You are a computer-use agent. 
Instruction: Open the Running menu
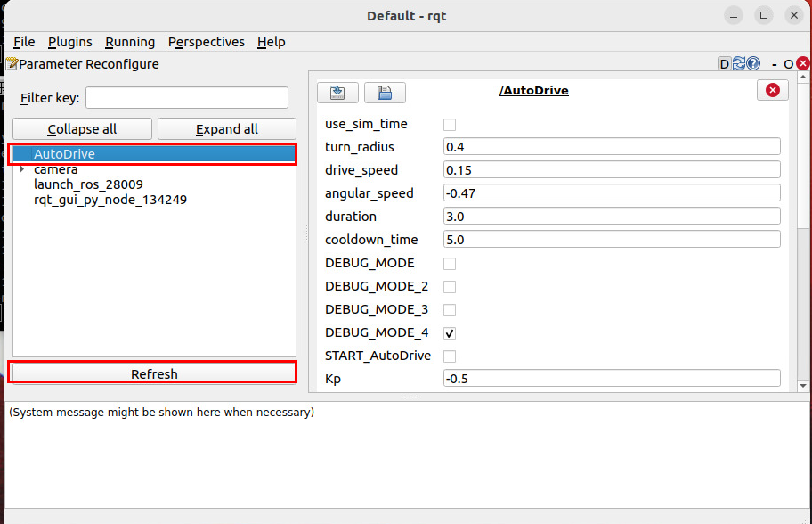130,42
